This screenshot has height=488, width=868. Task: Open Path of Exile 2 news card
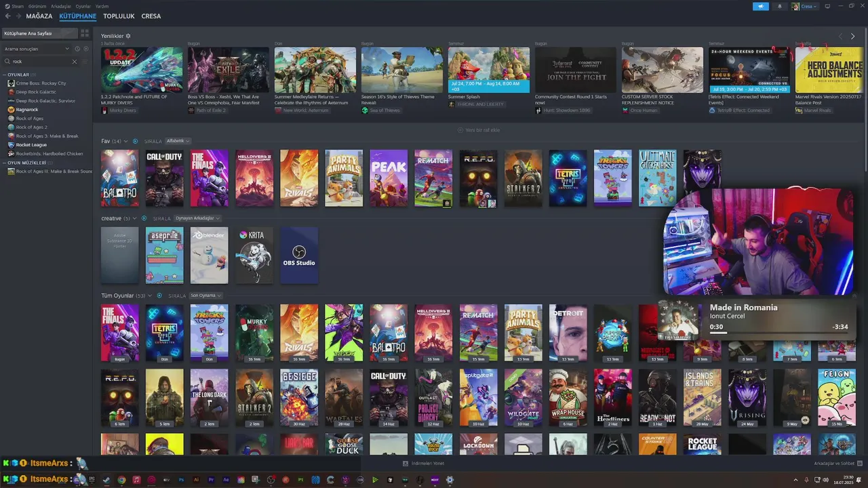(229, 70)
